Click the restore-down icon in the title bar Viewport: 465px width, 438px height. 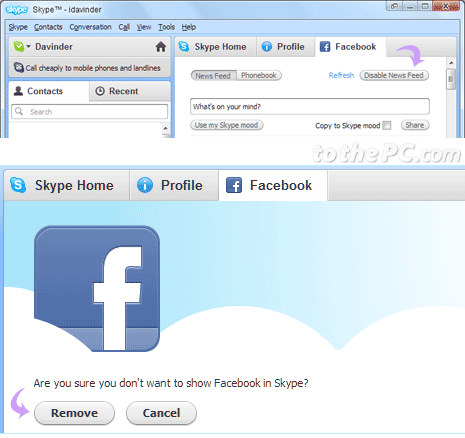point(395,6)
